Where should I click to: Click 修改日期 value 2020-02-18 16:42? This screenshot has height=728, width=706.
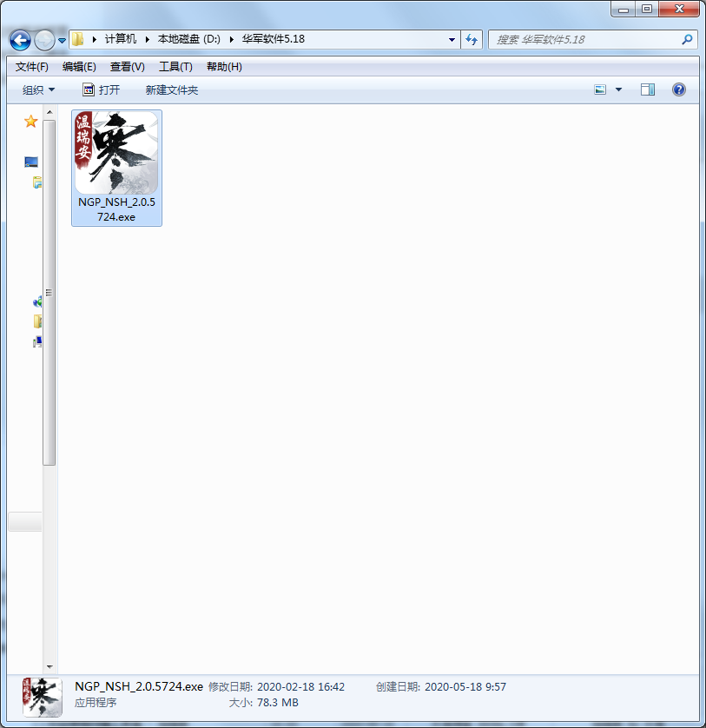coord(300,687)
